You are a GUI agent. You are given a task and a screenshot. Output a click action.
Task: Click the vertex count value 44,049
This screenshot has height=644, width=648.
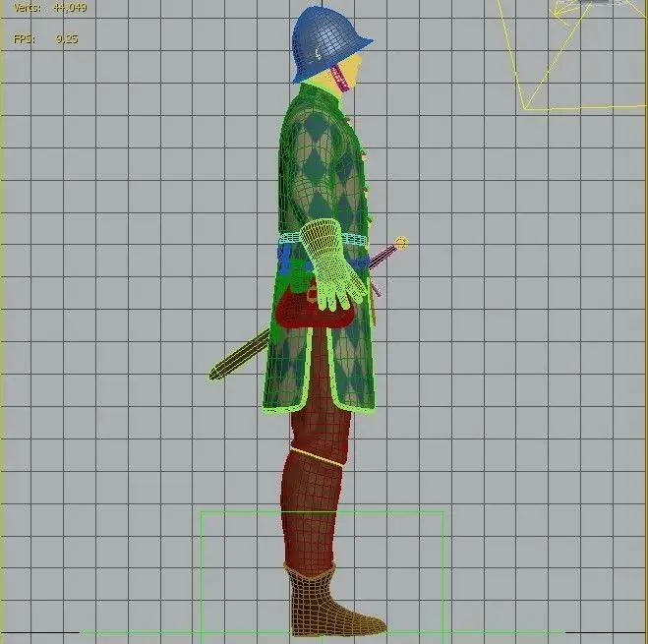(x=70, y=8)
